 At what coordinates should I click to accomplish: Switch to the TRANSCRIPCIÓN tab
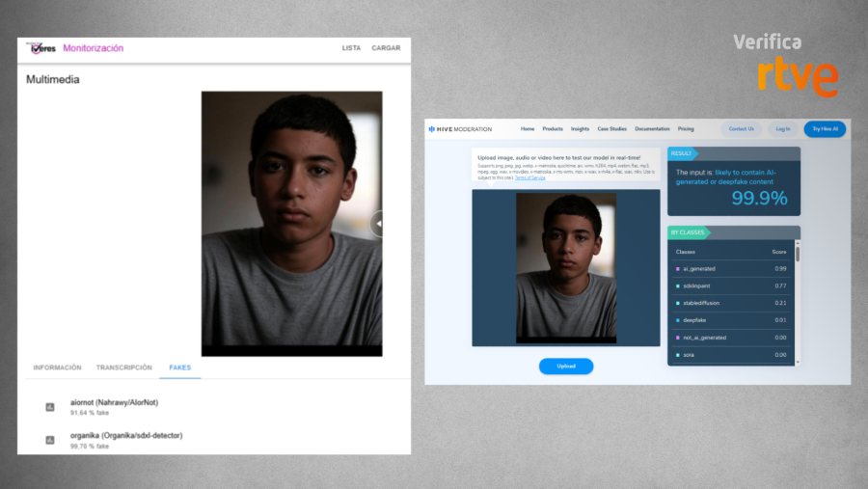123,367
